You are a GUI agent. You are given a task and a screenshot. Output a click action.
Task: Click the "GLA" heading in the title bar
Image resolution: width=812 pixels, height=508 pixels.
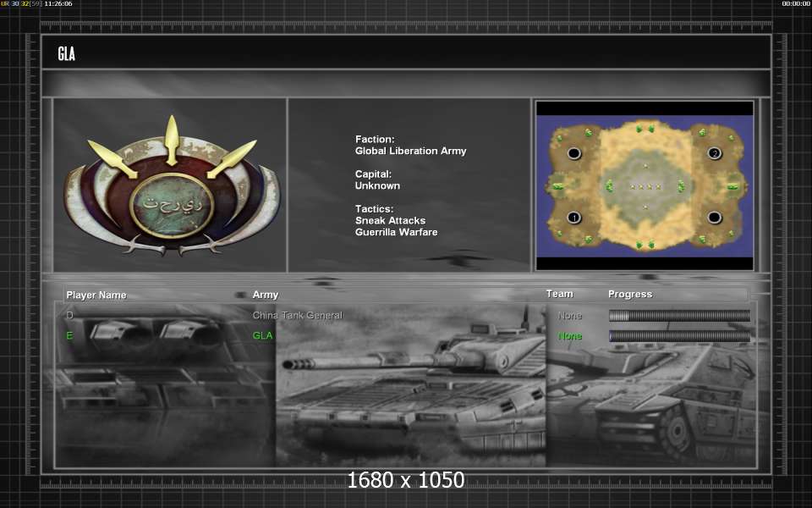(x=66, y=53)
